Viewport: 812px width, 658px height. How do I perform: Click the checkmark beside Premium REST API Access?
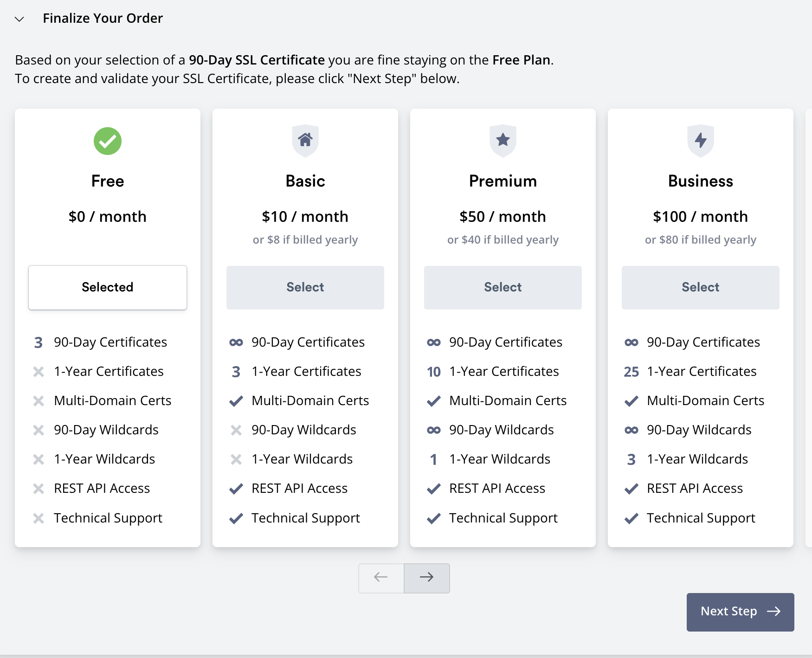(434, 489)
